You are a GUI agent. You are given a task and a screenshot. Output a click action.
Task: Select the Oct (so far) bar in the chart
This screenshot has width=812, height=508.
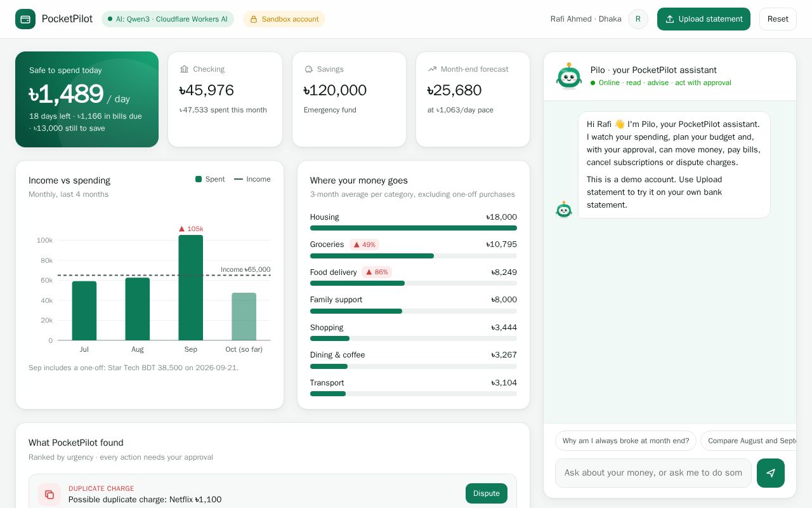[244, 316]
